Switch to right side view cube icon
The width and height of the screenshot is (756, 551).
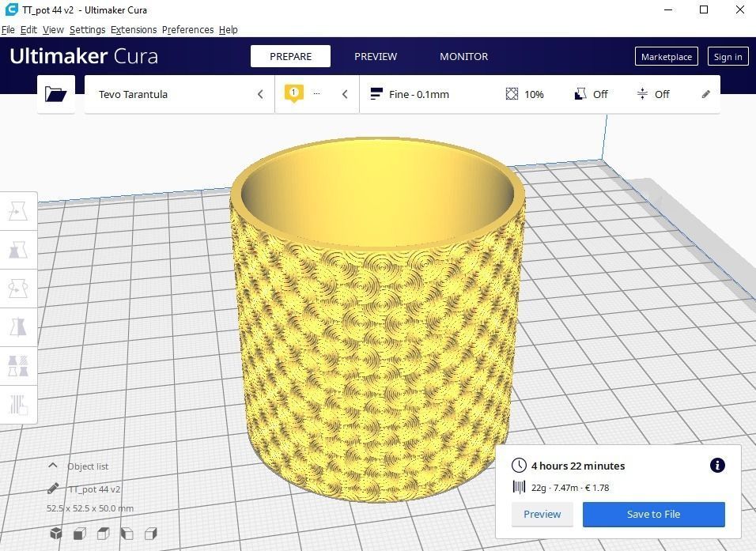[151, 533]
